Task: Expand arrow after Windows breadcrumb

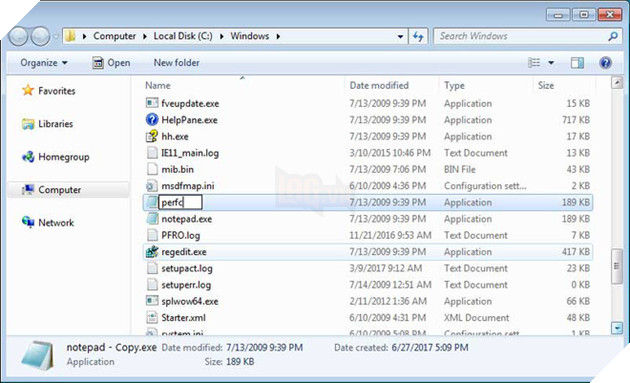Action: (x=278, y=37)
